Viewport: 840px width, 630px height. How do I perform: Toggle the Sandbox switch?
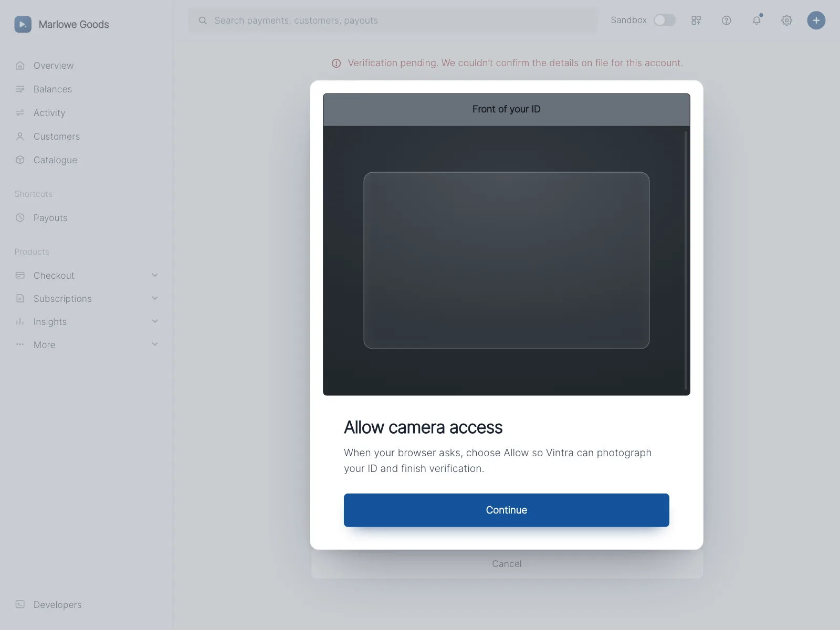point(665,20)
